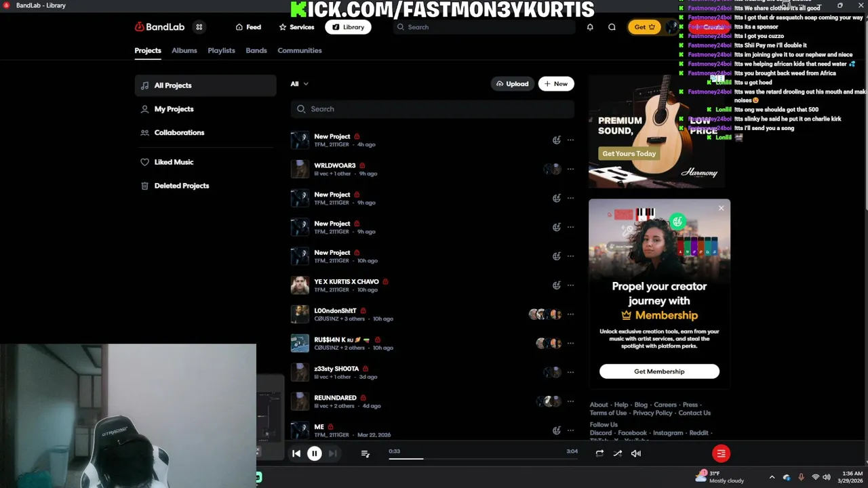The image size is (868, 488).
Task: Click collaborator avatars on REUNNDARED row
Action: (x=549, y=401)
